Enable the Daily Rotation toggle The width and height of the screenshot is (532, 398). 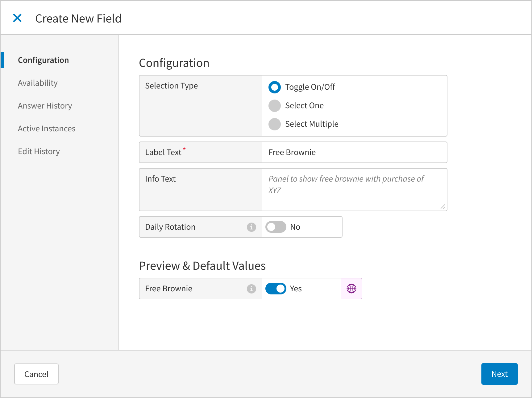276,227
